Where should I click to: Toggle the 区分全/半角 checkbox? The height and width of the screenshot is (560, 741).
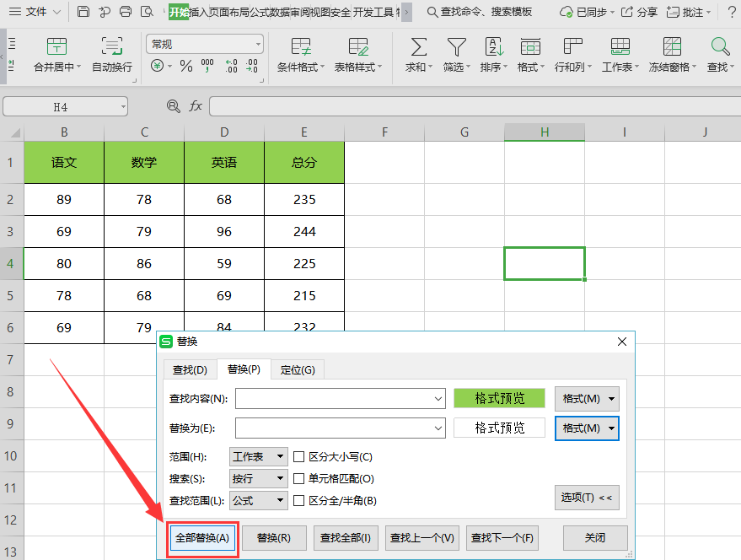point(298,501)
